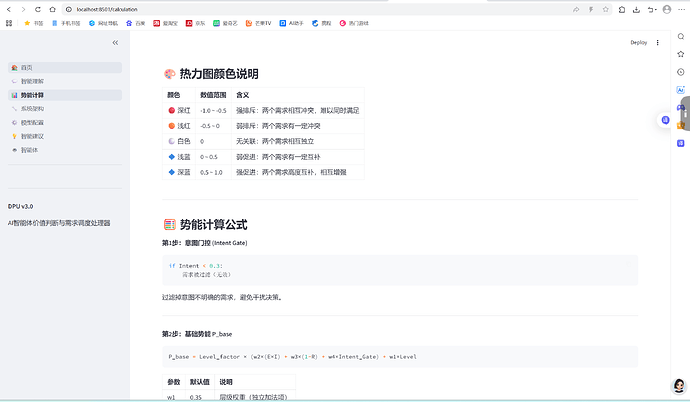Open the apps grid icon in the bookmarks bar
Image resolution: width=690 pixels, height=402 pixels.
pos(9,23)
